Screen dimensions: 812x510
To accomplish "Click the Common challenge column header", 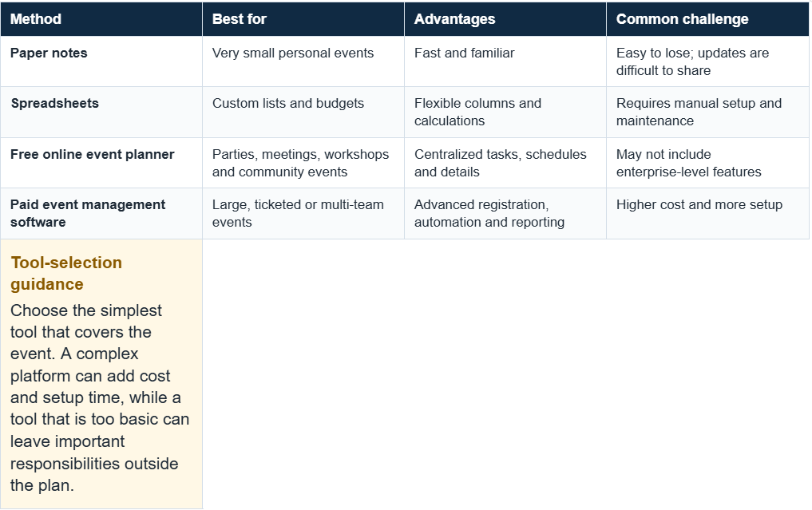I will (707, 19).
